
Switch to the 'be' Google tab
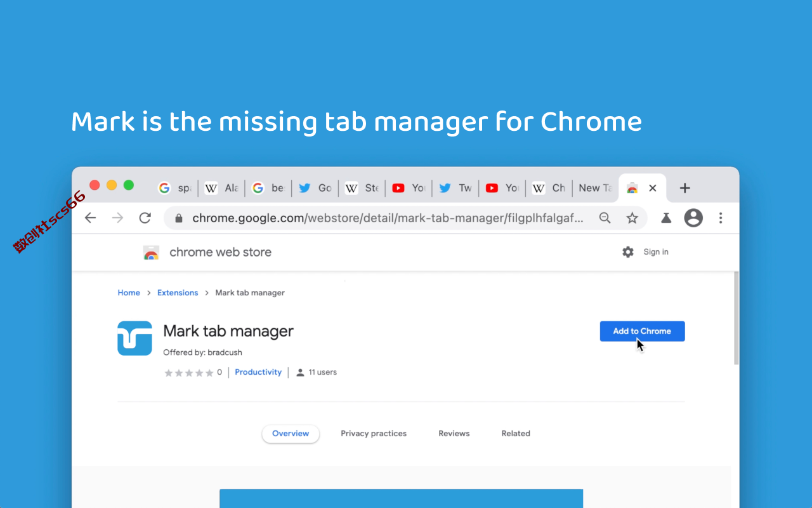click(268, 188)
